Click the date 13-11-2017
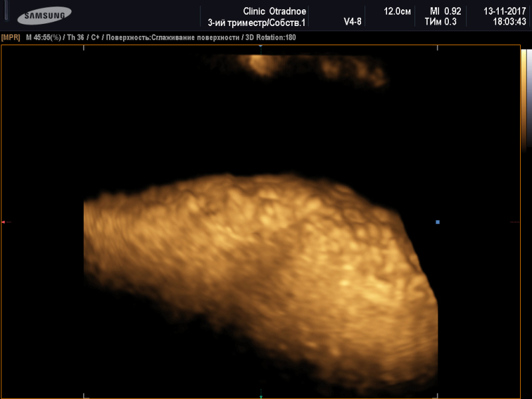 pyautogui.click(x=505, y=11)
